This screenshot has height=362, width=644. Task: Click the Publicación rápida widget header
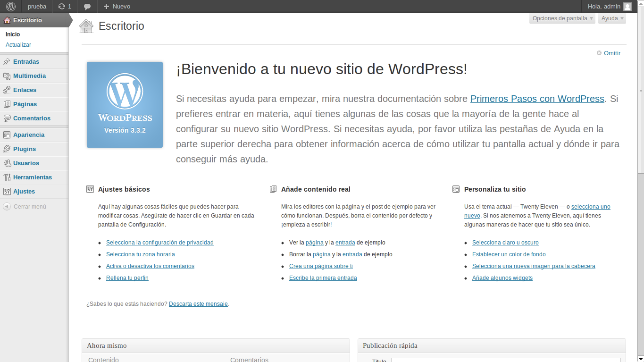point(492,345)
